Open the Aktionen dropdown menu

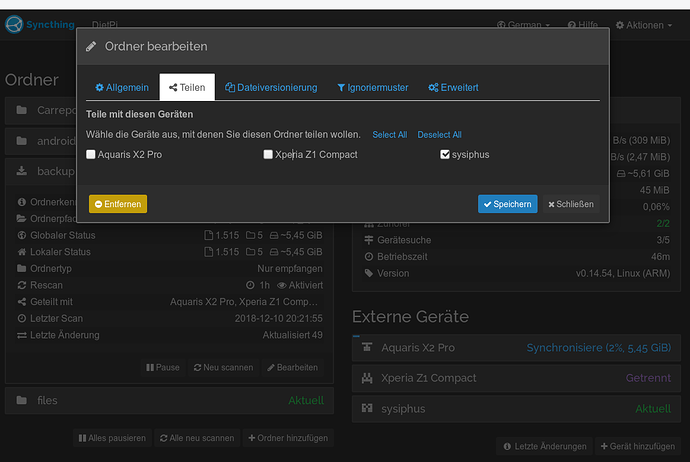coord(644,25)
